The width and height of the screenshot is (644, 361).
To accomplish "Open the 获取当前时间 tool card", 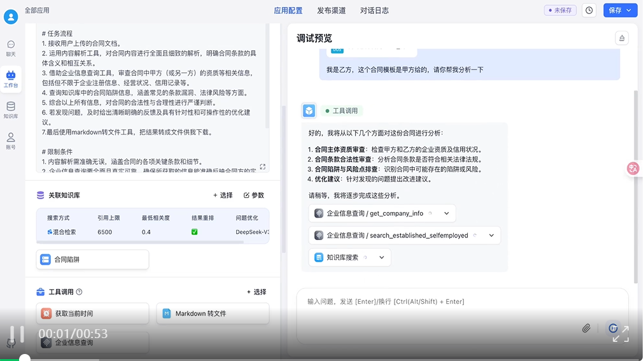I will (x=92, y=313).
